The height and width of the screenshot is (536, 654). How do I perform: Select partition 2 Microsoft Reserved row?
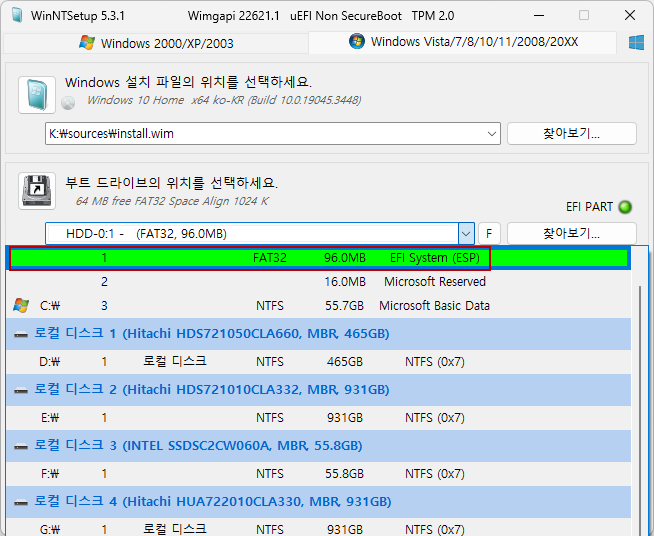click(x=319, y=282)
